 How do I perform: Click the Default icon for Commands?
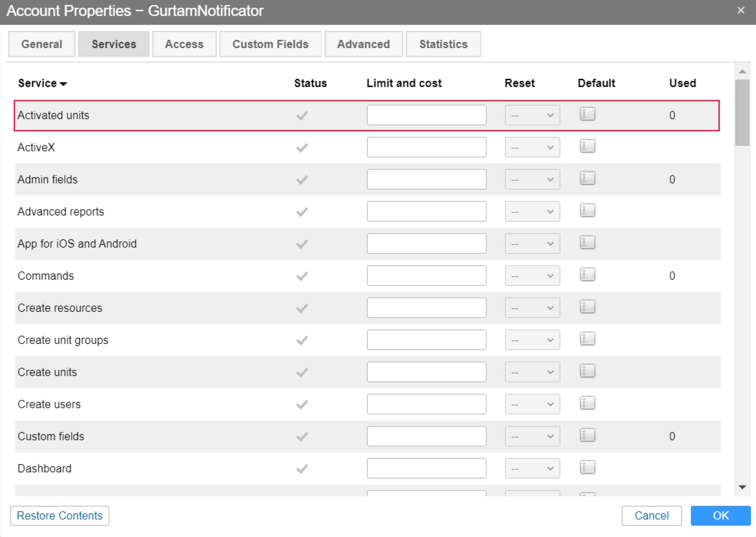tap(587, 275)
